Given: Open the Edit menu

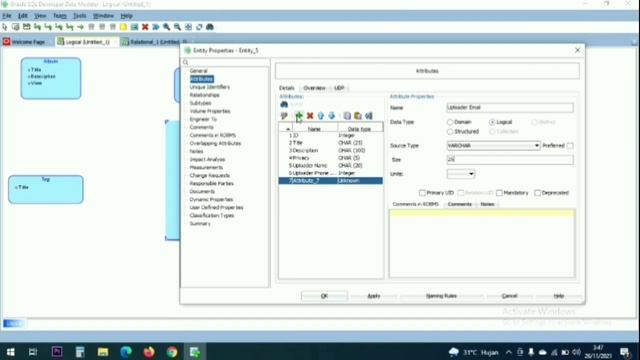Looking at the screenshot, I should (x=22, y=16).
